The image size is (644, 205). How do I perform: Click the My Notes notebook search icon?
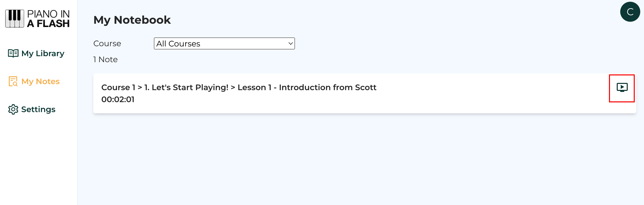point(13,81)
